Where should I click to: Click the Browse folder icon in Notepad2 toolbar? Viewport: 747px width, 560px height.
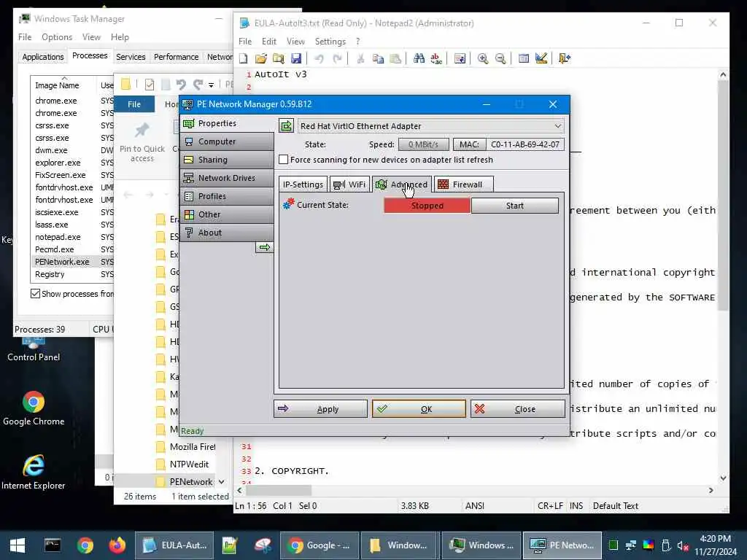point(278,58)
